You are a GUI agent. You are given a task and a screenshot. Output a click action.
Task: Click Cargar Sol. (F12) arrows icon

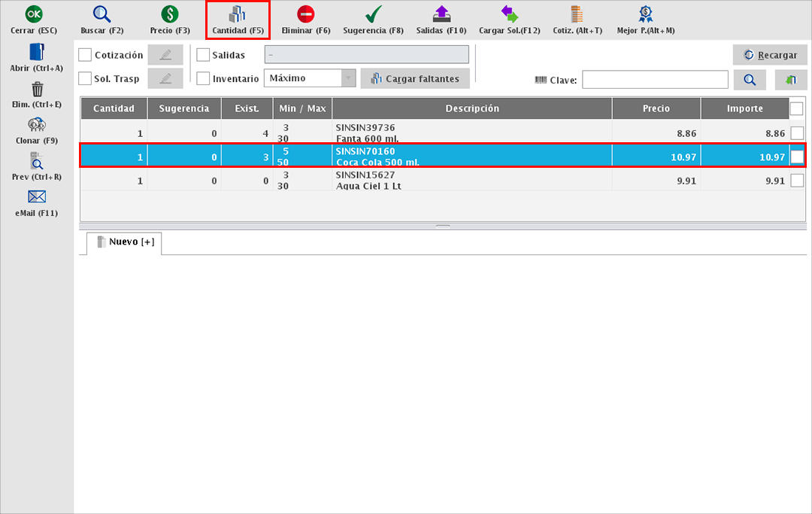pyautogui.click(x=509, y=14)
